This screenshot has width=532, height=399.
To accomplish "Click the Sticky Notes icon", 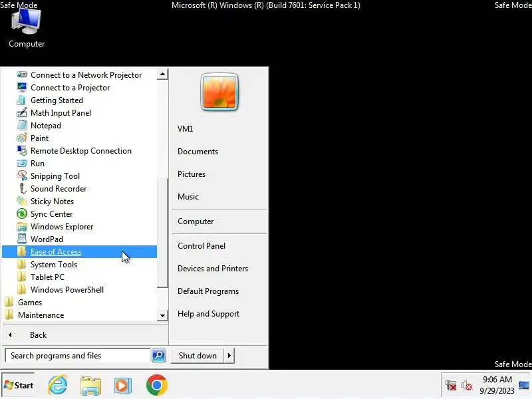I will pyautogui.click(x=22, y=201).
